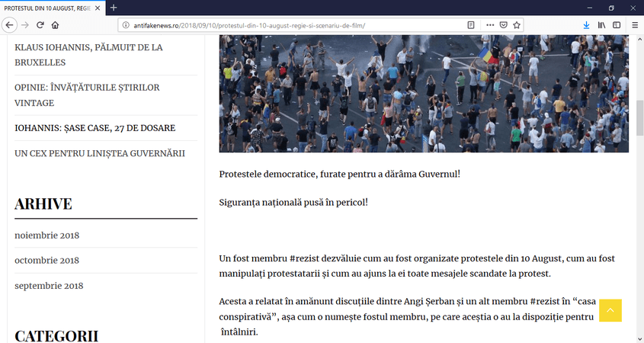Open the Firefox hamburger menu

[635, 25]
